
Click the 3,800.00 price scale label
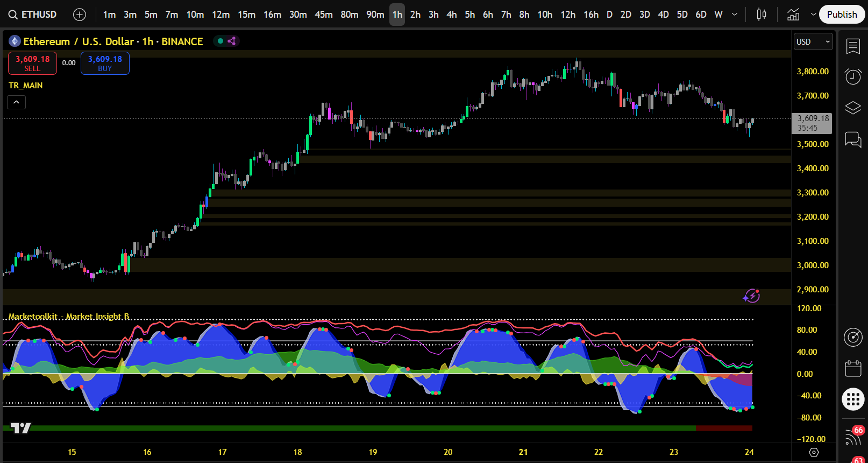[813, 72]
